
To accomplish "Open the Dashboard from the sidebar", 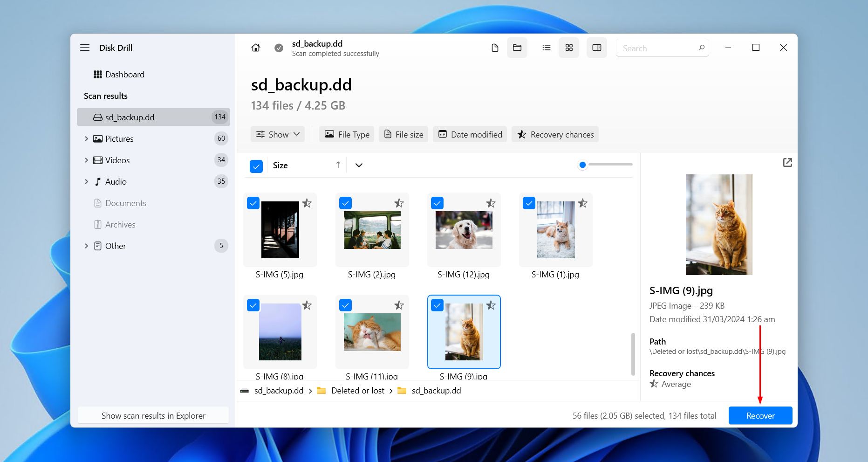I will point(125,74).
